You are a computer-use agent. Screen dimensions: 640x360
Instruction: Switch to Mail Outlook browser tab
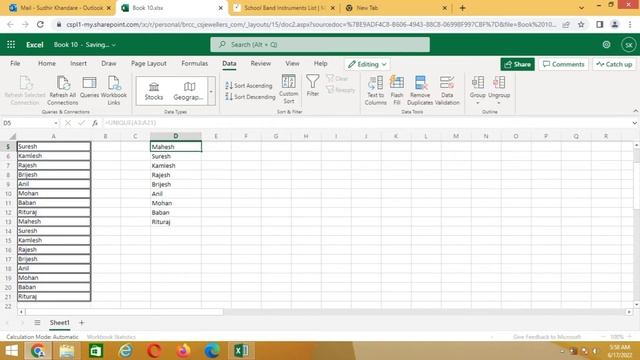point(61,8)
